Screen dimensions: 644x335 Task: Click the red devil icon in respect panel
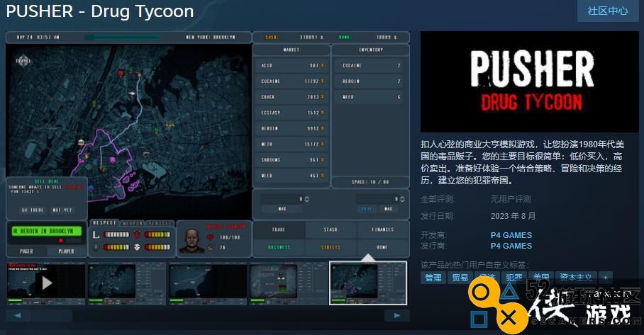point(137,234)
